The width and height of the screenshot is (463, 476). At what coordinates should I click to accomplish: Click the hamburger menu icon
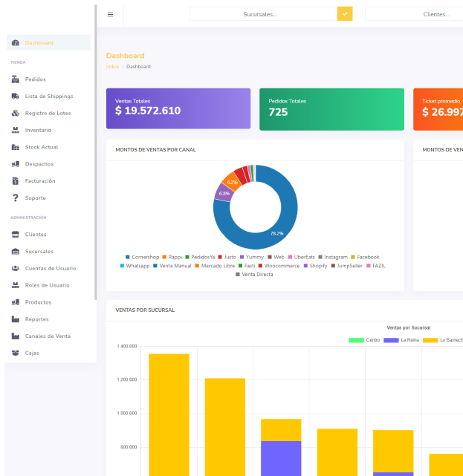click(x=111, y=14)
